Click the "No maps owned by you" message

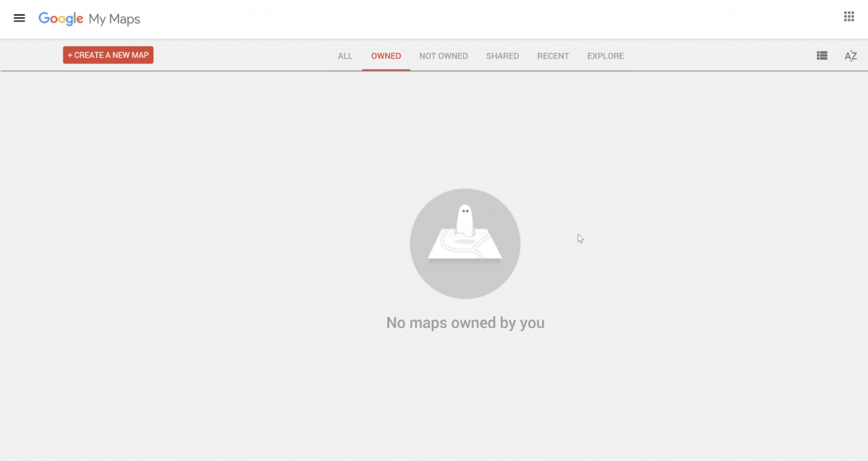(x=465, y=323)
